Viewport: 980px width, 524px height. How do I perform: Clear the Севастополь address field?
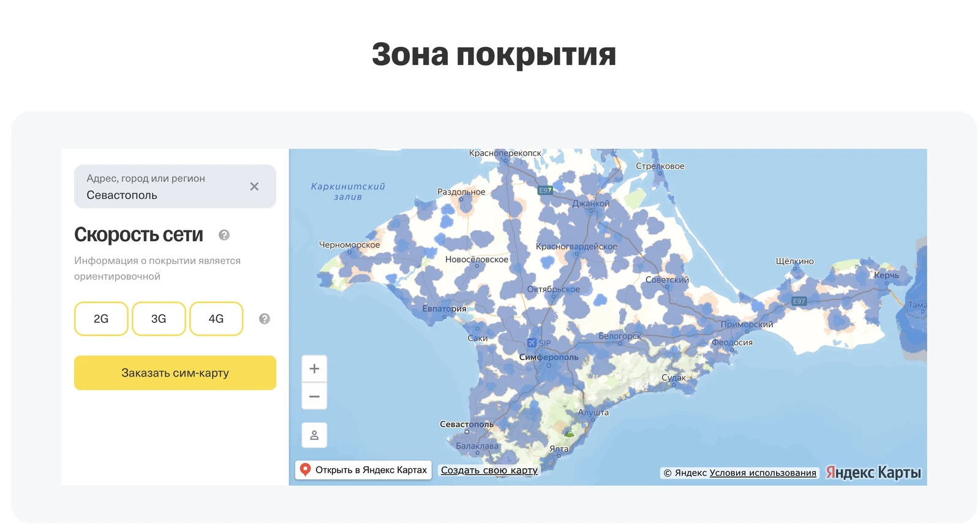coord(254,187)
